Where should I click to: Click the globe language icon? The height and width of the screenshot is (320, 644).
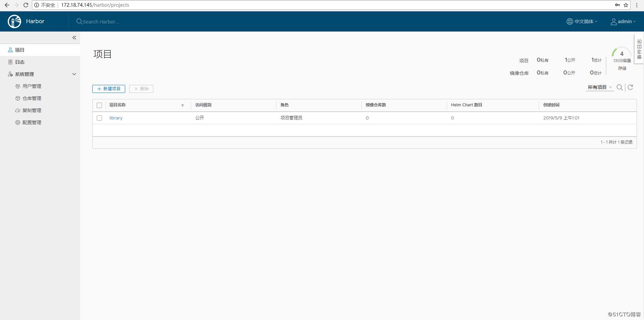pos(569,21)
